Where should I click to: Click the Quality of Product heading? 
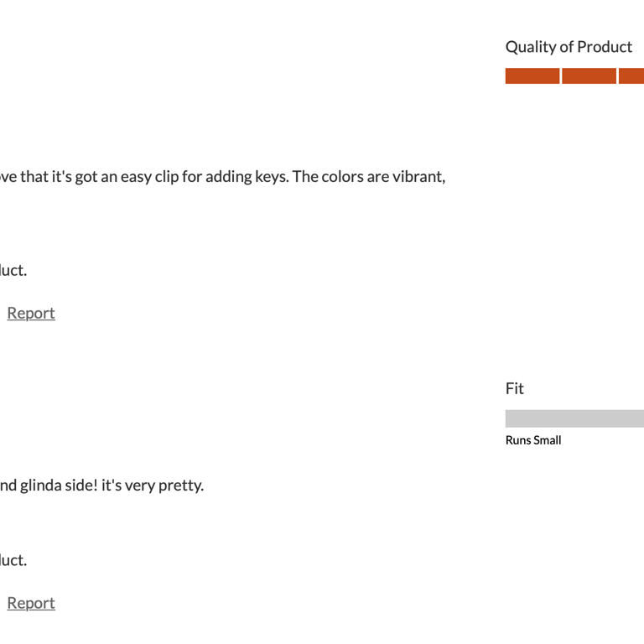tap(569, 47)
